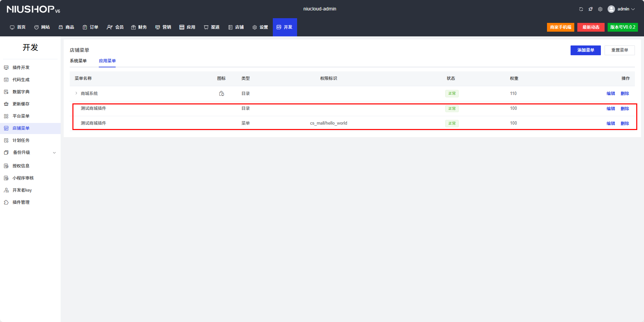
Task: Click the admin user avatar icon
Action: tap(611, 9)
